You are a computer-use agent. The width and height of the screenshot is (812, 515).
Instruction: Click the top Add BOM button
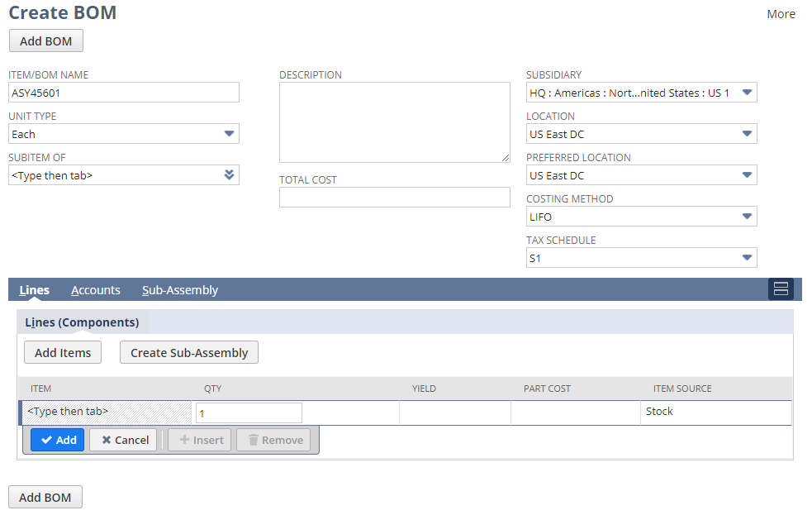(46, 41)
